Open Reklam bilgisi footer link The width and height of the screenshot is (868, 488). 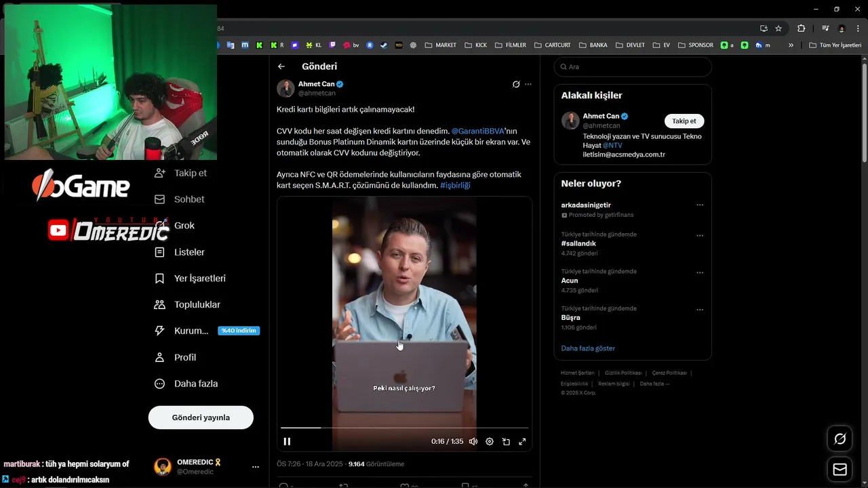pyautogui.click(x=614, y=384)
